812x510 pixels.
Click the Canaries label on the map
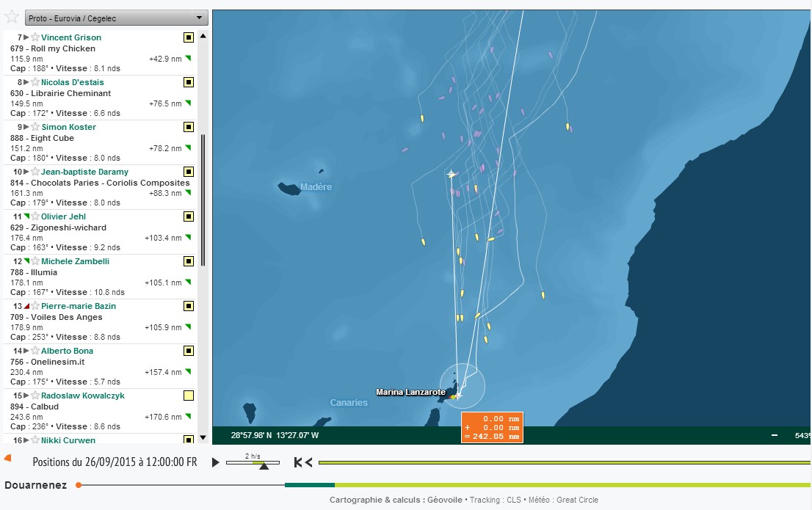click(349, 403)
